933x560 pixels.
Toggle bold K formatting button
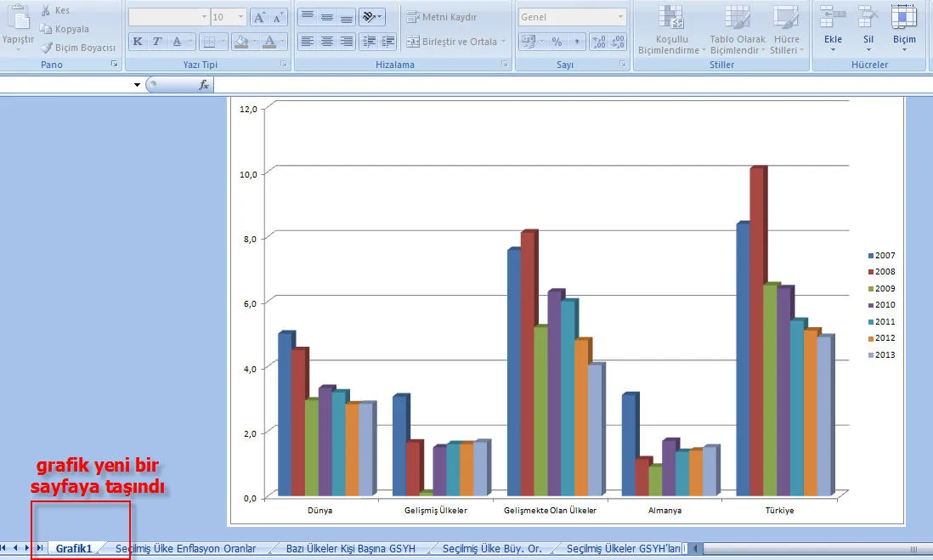click(138, 42)
